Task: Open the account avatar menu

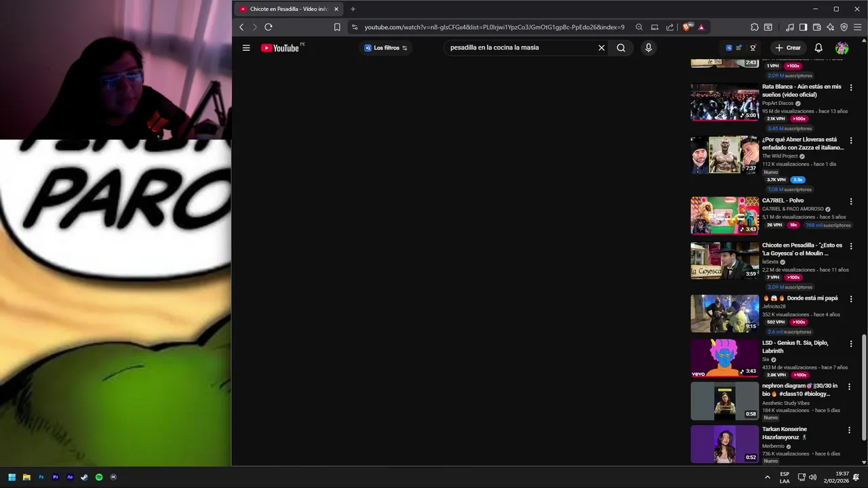Action: point(842,47)
